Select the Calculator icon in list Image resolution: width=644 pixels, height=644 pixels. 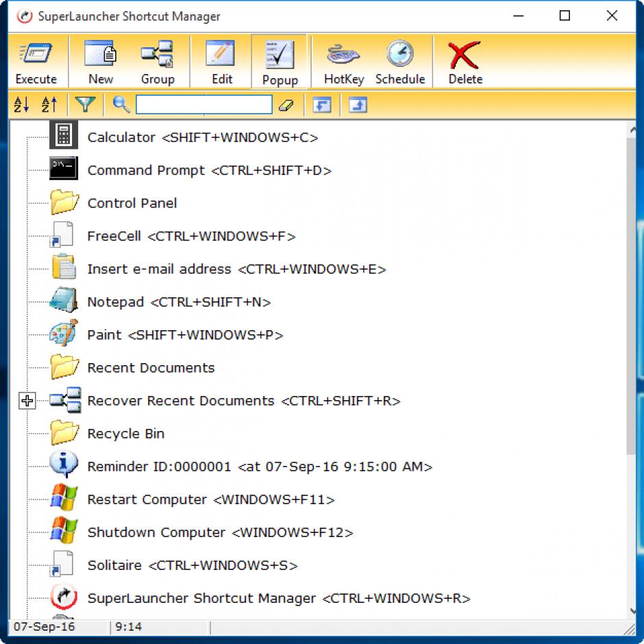(x=64, y=135)
